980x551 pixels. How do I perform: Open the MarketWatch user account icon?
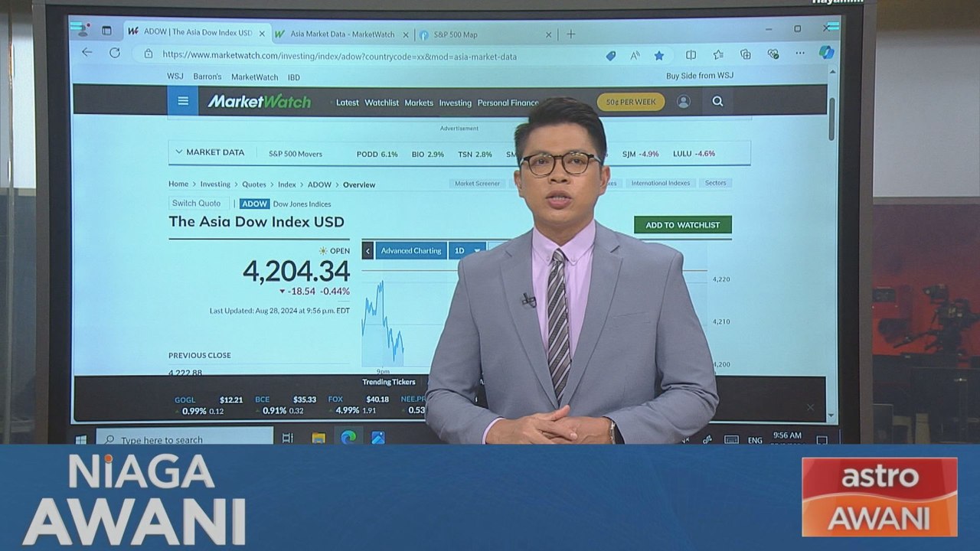coord(684,102)
